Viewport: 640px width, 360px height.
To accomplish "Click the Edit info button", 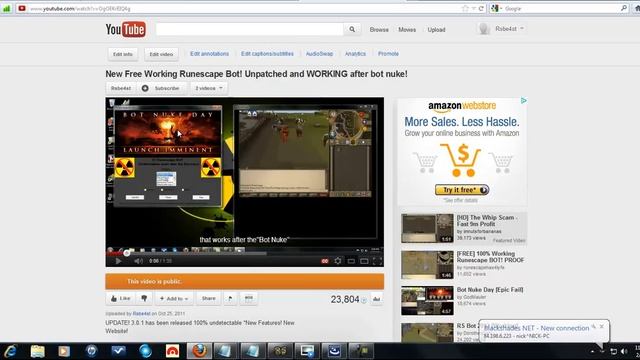I will point(123,54).
